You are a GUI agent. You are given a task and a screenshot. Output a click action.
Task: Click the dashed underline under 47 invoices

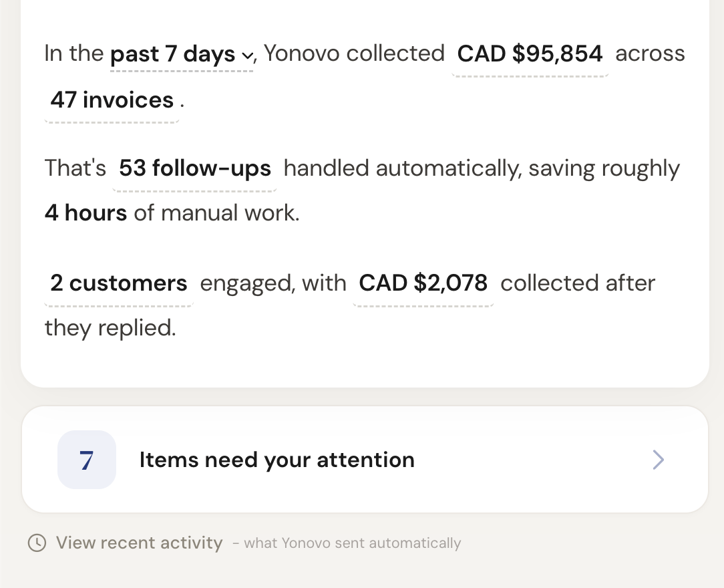[111, 122]
